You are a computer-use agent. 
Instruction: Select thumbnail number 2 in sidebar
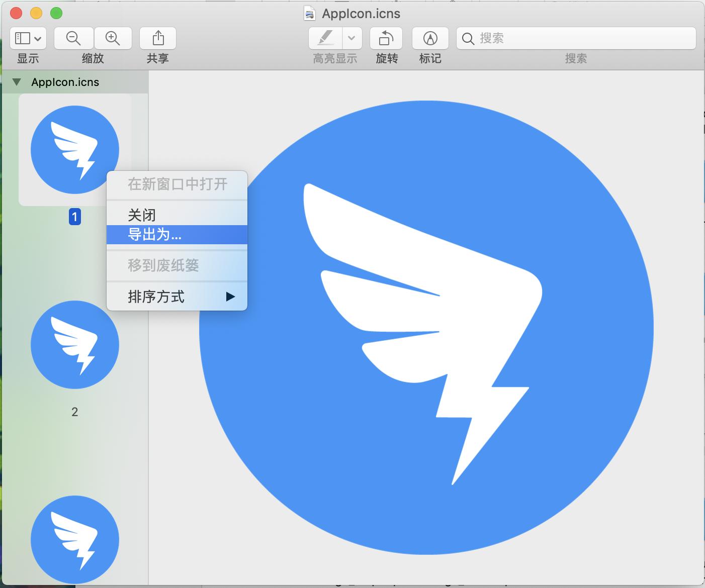[75, 345]
